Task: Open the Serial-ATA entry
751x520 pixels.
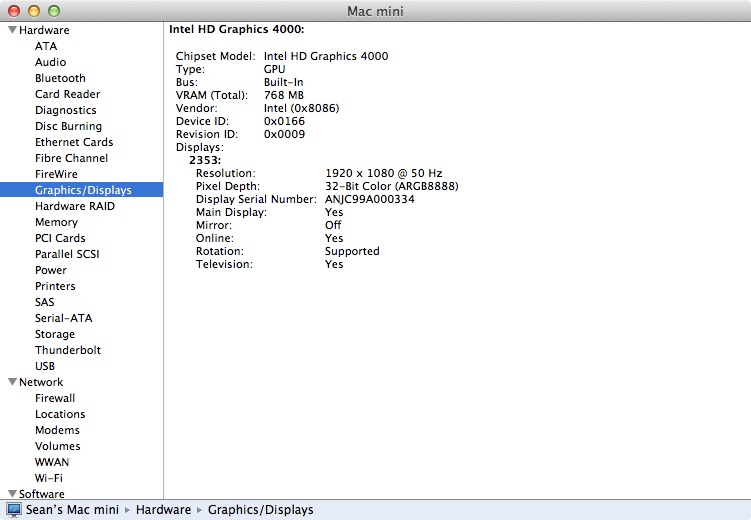Action: [x=63, y=318]
